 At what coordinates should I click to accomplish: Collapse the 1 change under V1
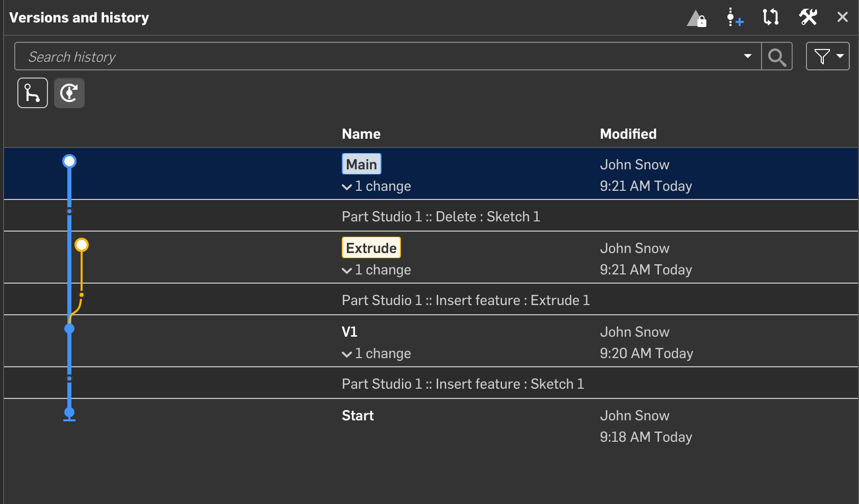click(376, 354)
